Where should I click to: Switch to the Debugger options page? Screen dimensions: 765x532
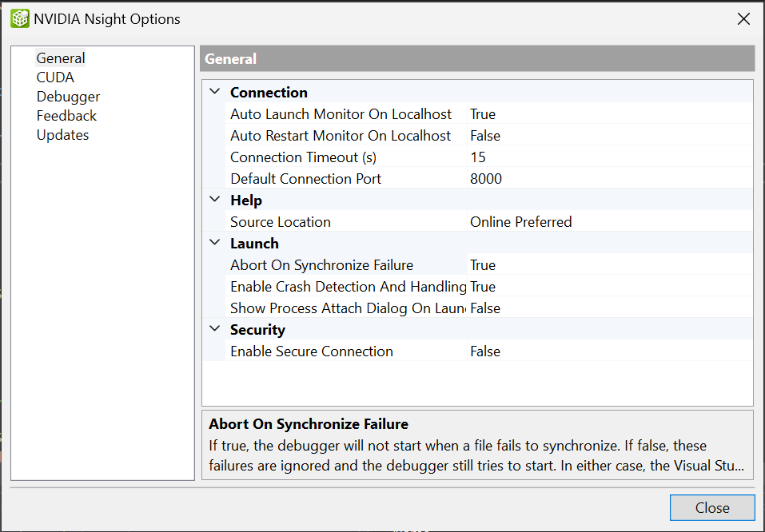click(68, 97)
